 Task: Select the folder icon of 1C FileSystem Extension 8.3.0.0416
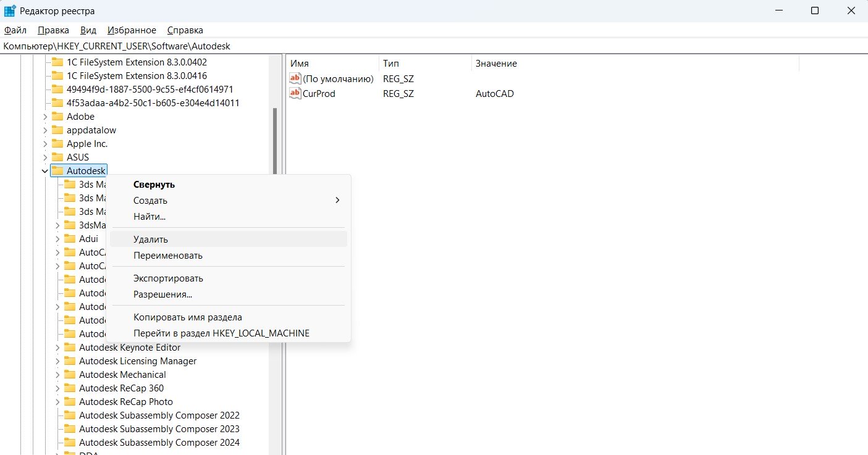click(x=57, y=76)
